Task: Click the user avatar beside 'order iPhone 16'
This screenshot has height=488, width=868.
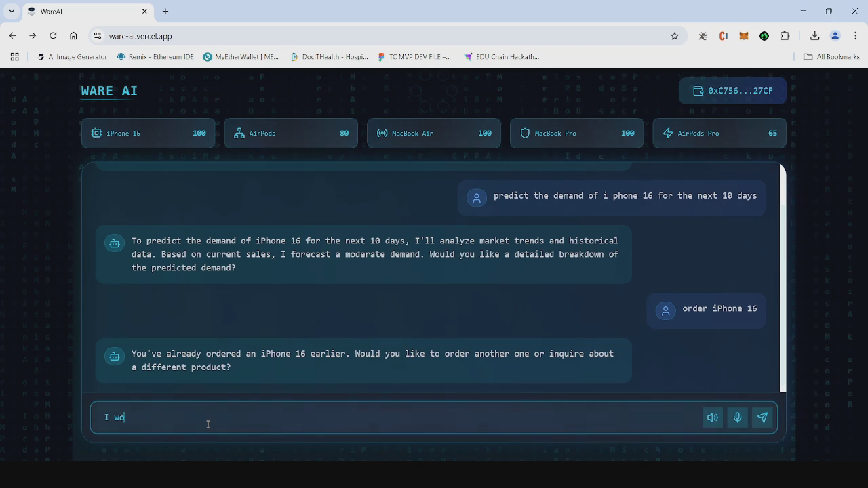Action: point(665,310)
